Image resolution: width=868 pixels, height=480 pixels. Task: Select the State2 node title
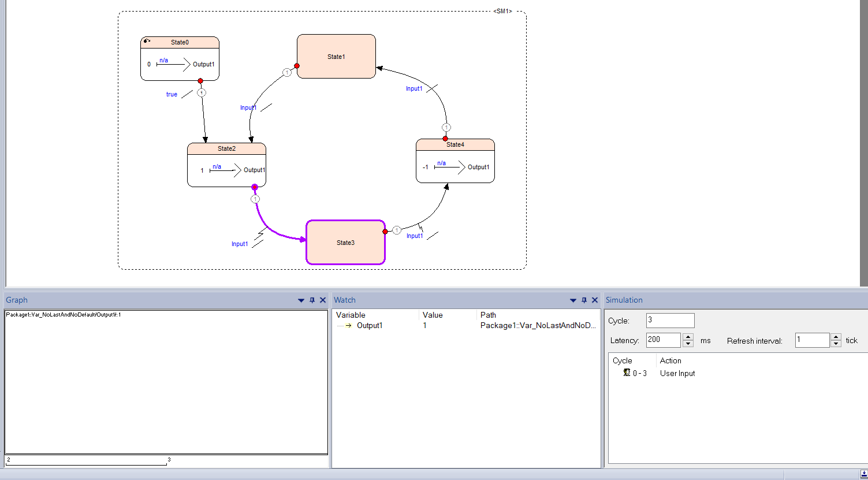[226, 148]
